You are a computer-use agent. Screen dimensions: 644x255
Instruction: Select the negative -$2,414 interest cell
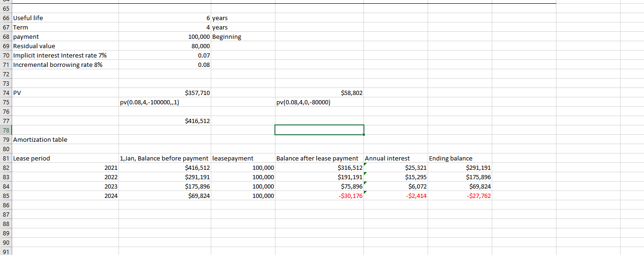coord(396,196)
